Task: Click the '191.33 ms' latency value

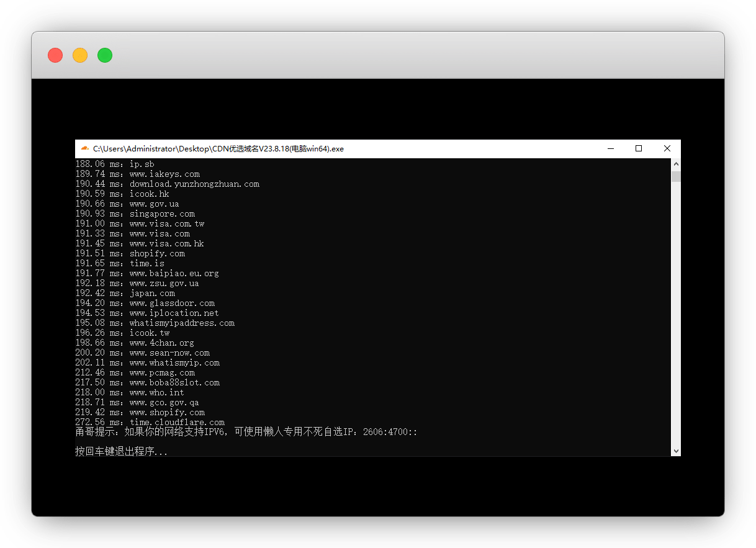Action: point(99,233)
